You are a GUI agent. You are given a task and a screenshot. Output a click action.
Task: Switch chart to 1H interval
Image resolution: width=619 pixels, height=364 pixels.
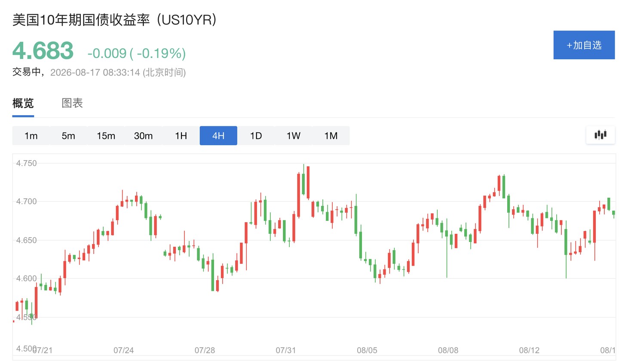(x=181, y=136)
